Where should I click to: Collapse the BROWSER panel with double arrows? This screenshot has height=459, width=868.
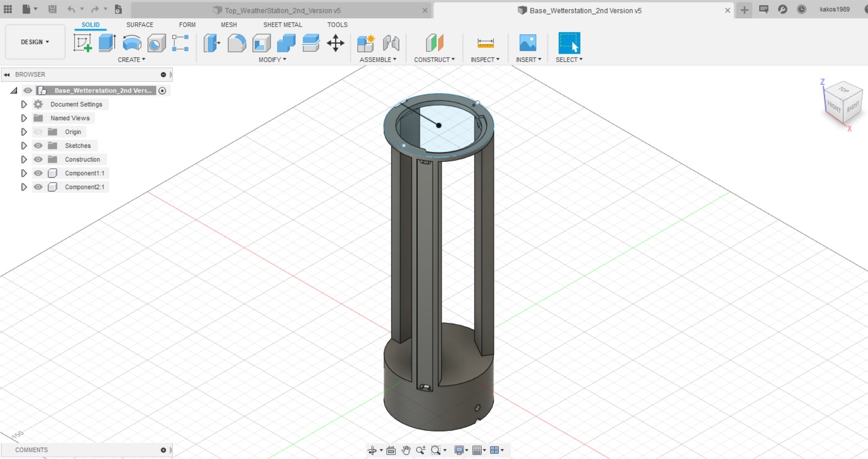tap(7, 74)
